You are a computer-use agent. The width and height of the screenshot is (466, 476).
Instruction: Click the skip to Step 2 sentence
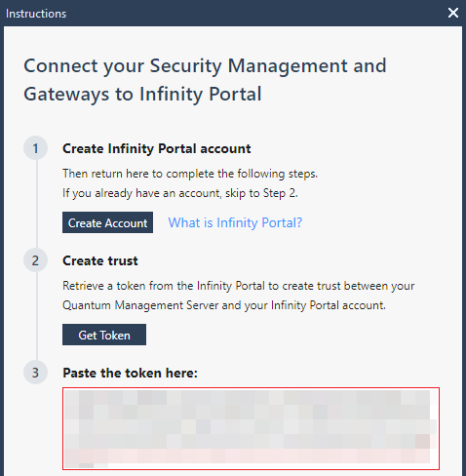[180, 193]
